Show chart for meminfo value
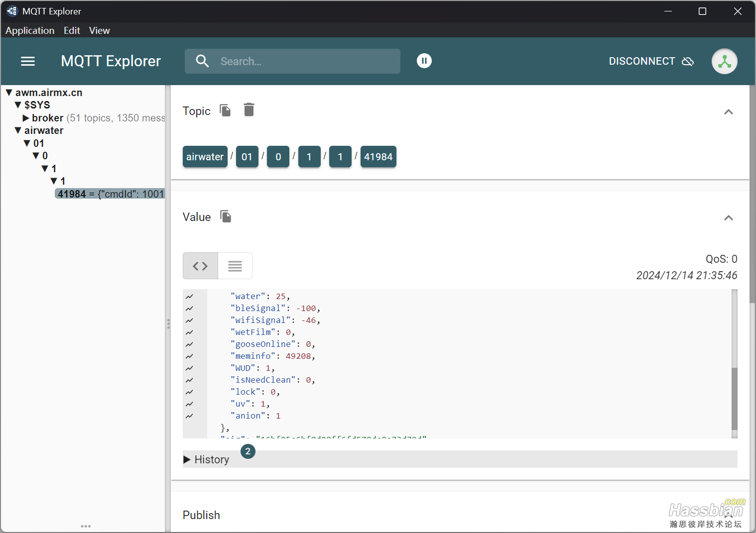Screen dimensions: 756x533 [x=189, y=356]
